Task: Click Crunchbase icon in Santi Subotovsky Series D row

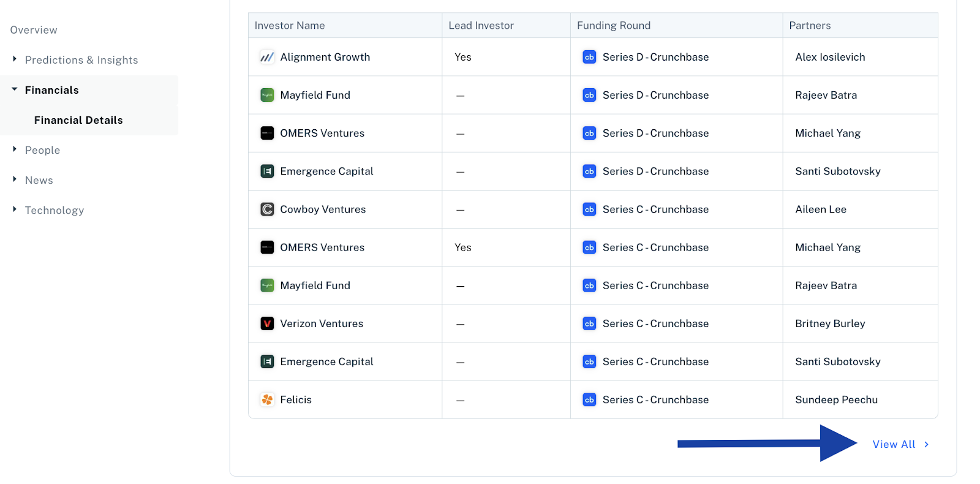Action: 589,172
